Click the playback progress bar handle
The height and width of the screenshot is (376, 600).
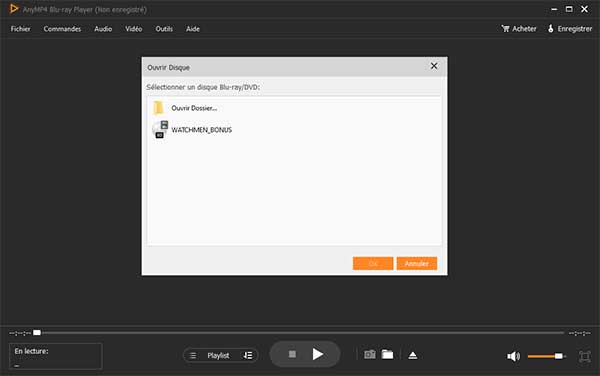pos(37,333)
